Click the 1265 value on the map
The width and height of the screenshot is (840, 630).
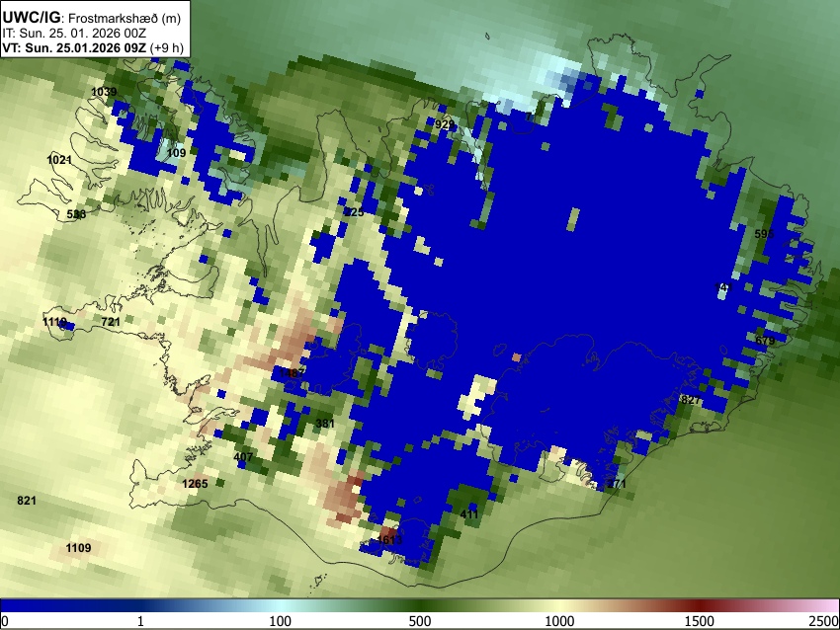tap(195, 483)
